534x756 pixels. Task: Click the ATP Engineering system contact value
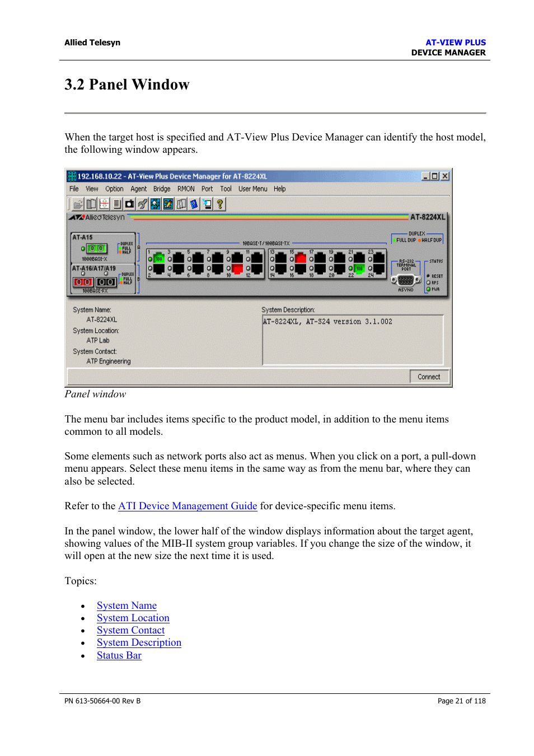point(109,361)
